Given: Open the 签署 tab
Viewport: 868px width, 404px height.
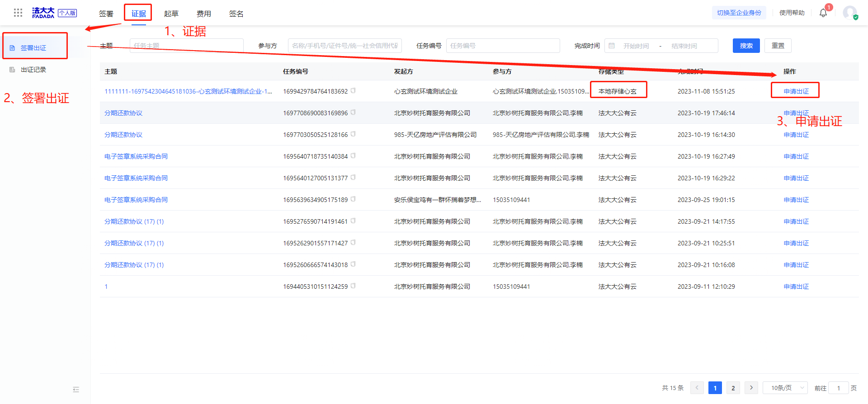Looking at the screenshot, I should [x=106, y=14].
